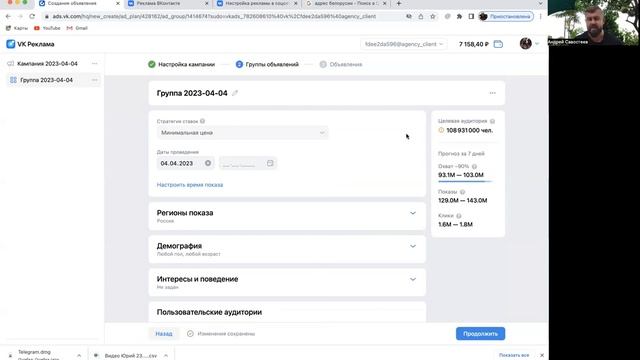Clear the start date 04.04.2023

click(208, 163)
